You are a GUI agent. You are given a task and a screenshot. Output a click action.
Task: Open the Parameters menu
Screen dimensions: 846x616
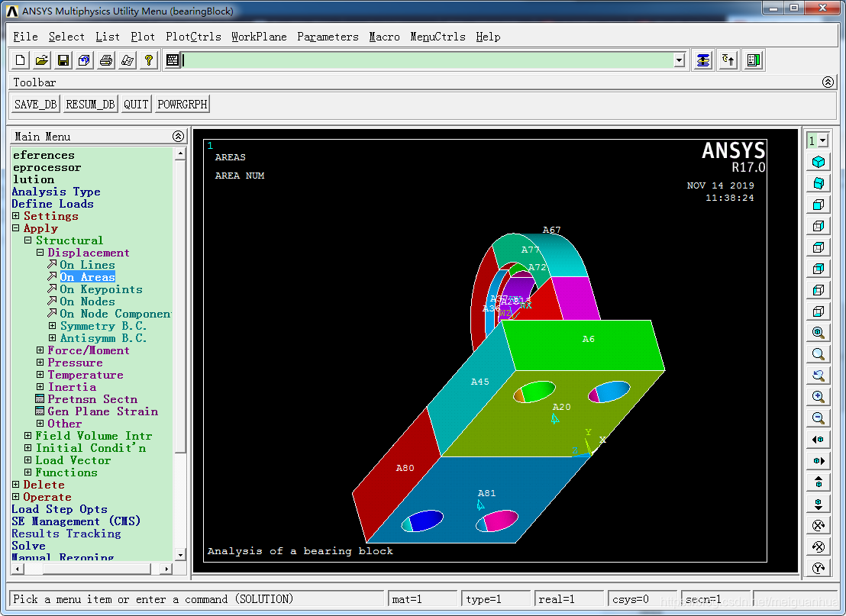[328, 37]
